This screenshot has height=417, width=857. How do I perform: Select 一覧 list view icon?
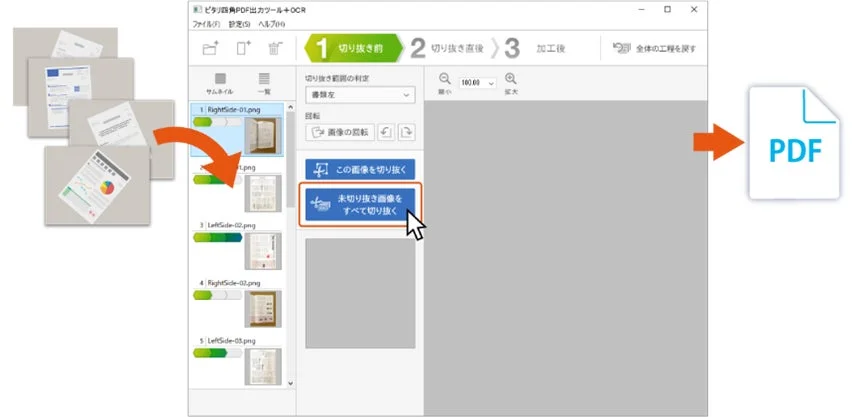264,84
